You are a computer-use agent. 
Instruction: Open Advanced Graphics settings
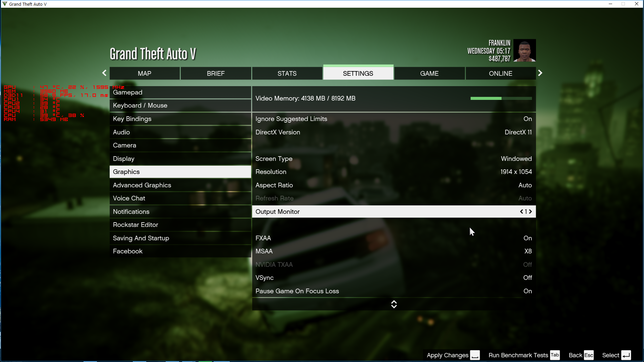point(180,185)
